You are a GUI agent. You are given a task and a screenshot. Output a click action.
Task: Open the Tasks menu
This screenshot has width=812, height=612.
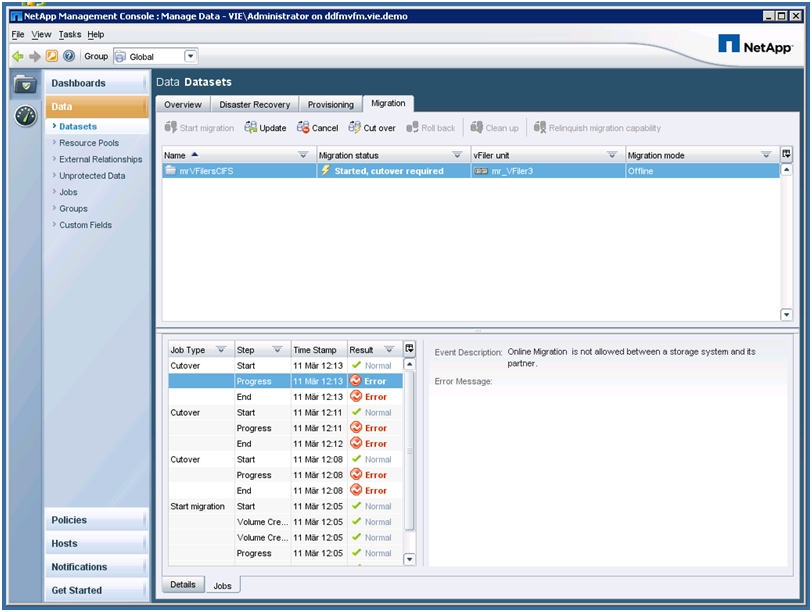[70, 34]
